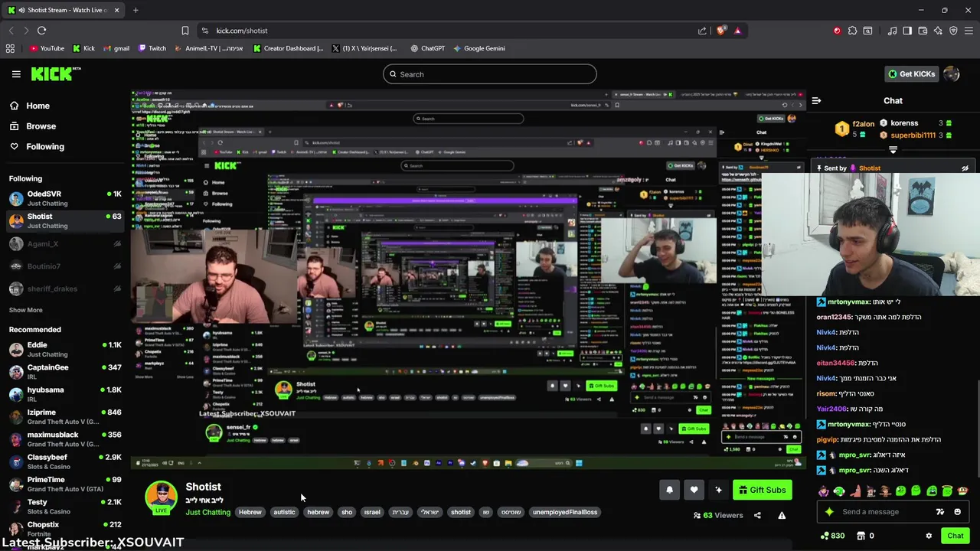Open the Twitch bookmark
This screenshot has width=980, height=551.
(x=152, y=48)
